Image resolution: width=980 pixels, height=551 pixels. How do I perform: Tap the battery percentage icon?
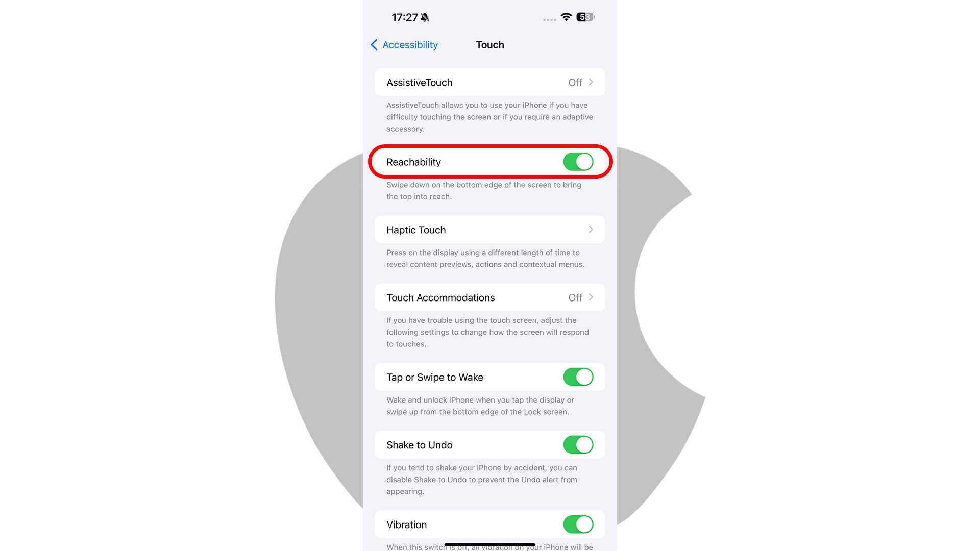pos(584,17)
